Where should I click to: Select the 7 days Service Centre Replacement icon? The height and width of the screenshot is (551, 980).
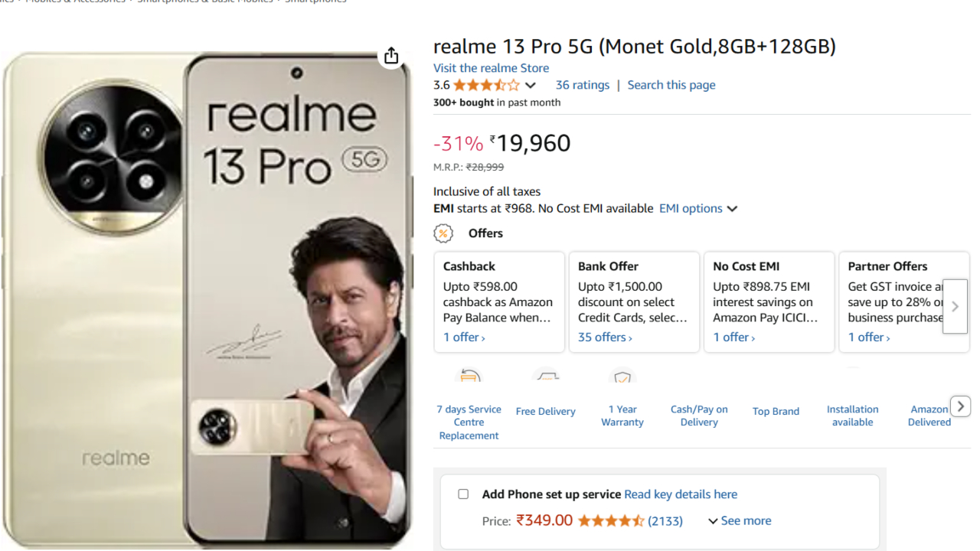click(x=469, y=377)
